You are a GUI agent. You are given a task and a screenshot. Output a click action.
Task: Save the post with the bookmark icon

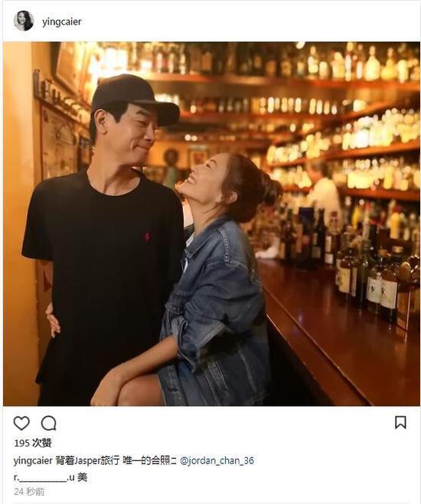(x=400, y=422)
